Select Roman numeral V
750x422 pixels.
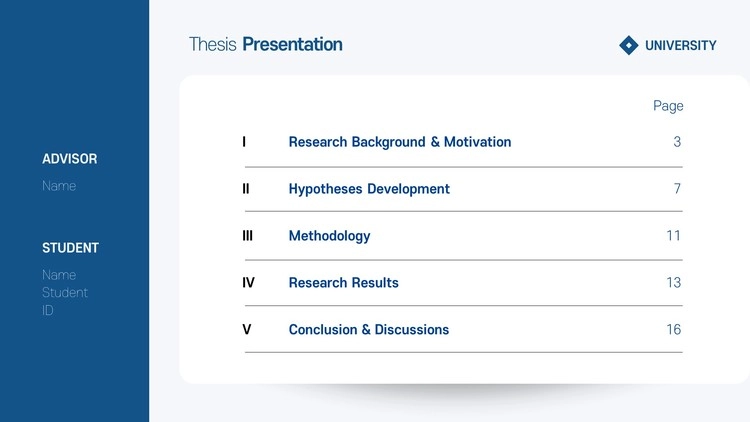tap(247, 330)
